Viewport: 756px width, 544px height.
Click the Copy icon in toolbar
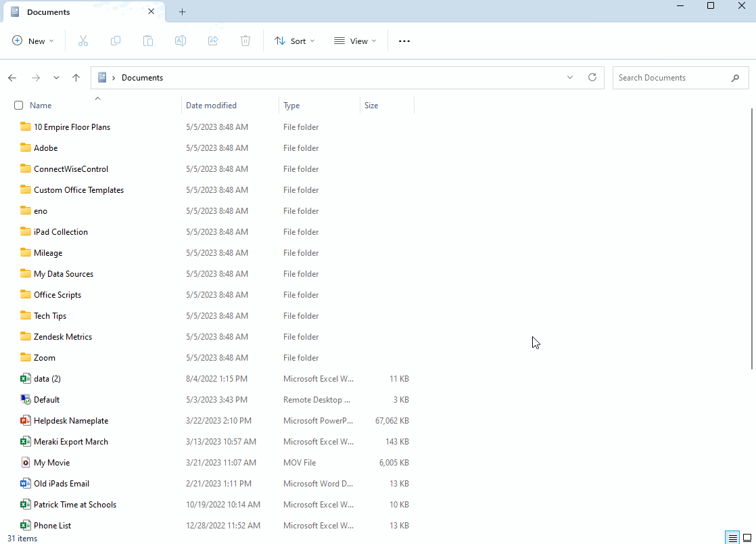point(116,41)
